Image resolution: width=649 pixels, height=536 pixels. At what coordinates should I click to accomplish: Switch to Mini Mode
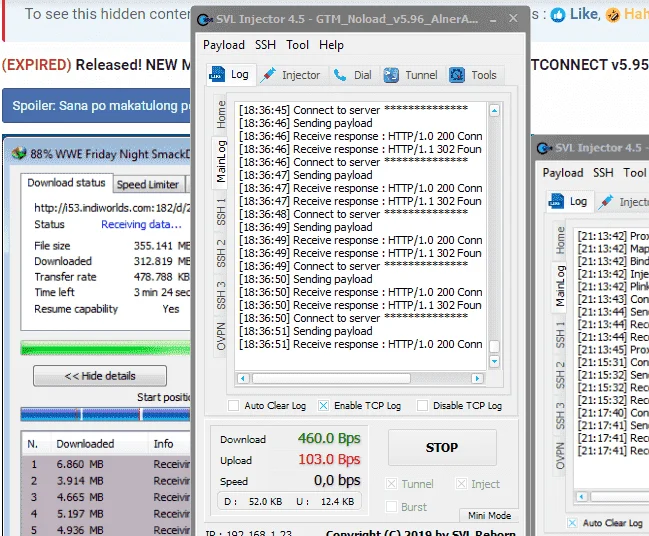click(x=489, y=515)
